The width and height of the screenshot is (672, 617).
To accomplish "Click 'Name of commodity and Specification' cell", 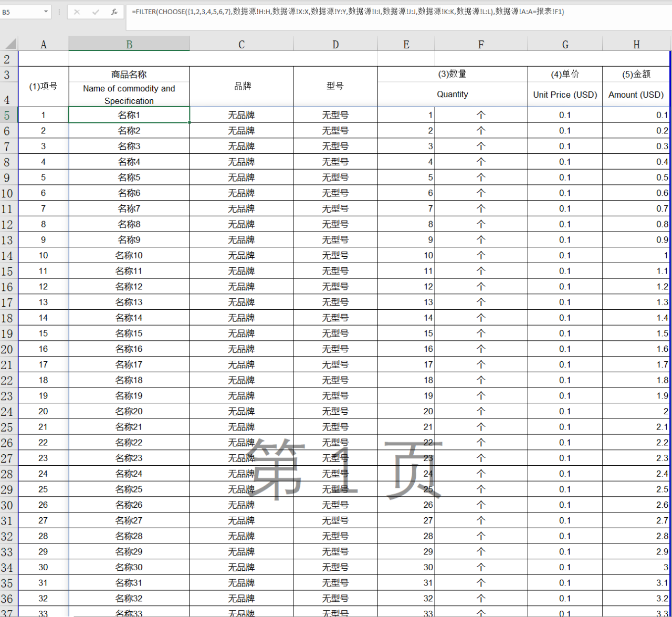I will pyautogui.click(x=129, y=95).
